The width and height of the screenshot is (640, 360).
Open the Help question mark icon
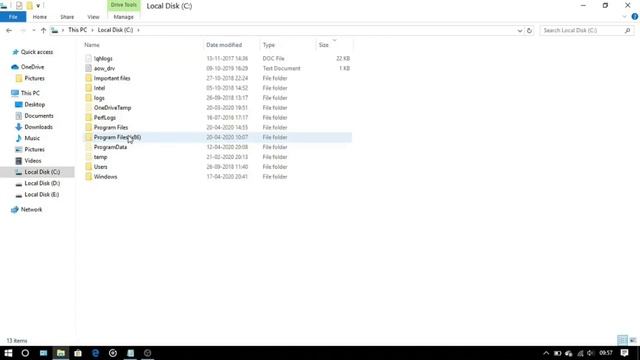[x=635, y=17]
